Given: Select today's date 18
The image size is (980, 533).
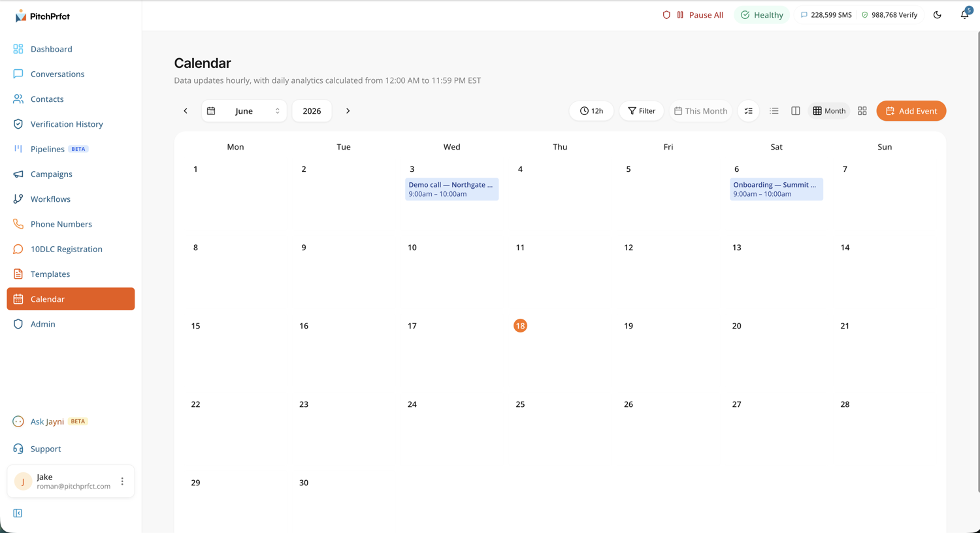Looking at the screenshot, I should [x=520, y=326].
